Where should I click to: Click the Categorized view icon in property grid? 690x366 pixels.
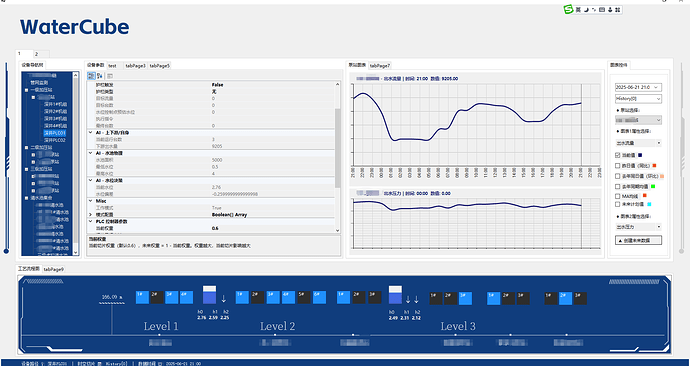pos(91,76)
